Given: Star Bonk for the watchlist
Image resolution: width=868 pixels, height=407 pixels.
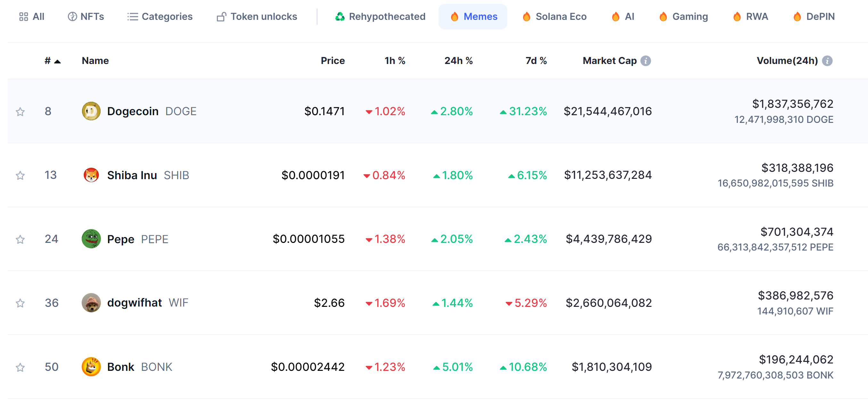Looking at the screenshot, I should 20,367.
